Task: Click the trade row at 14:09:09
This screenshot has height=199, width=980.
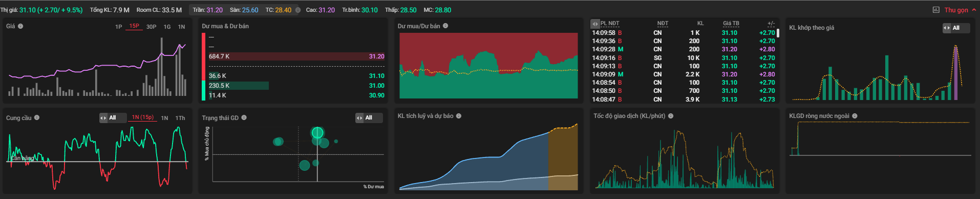Action: pos(684,74)
